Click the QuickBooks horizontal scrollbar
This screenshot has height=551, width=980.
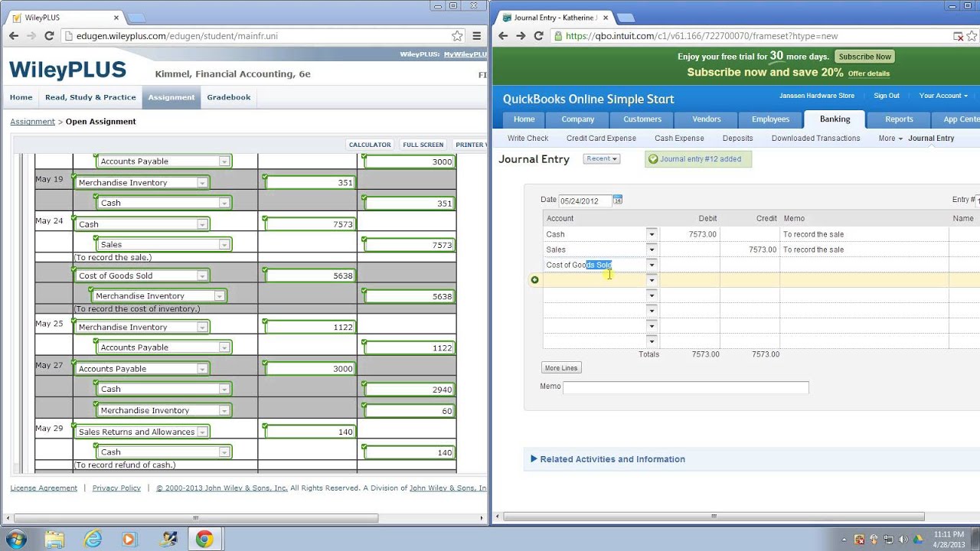tap(714, 517)
